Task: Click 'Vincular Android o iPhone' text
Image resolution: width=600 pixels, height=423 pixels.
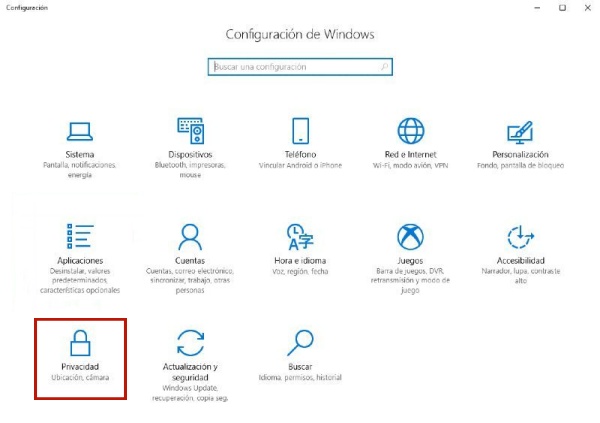Action: (x=300, y=165)
